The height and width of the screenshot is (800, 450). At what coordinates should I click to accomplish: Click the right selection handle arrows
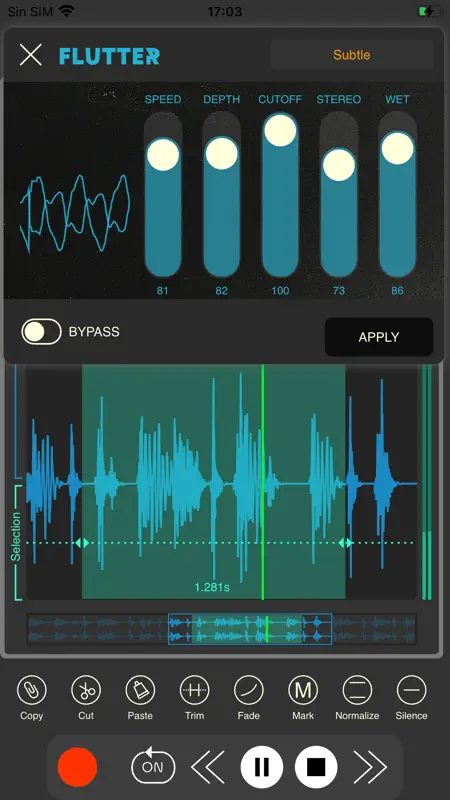[345, 543]
